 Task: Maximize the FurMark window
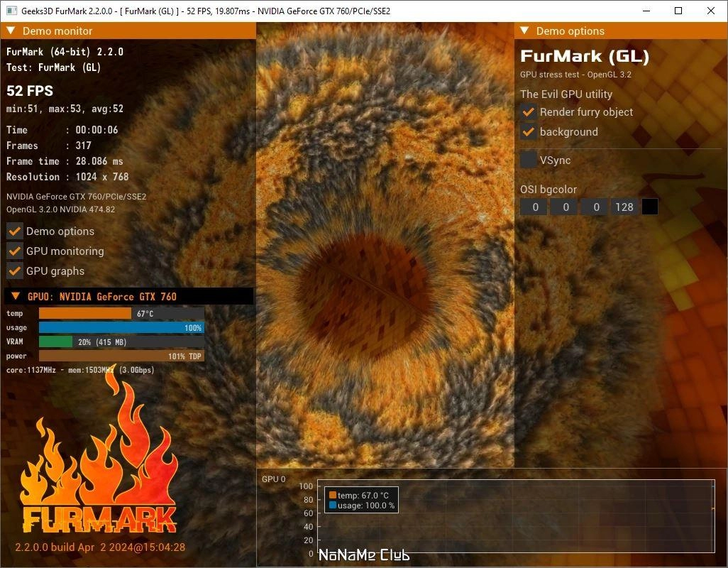678,11
